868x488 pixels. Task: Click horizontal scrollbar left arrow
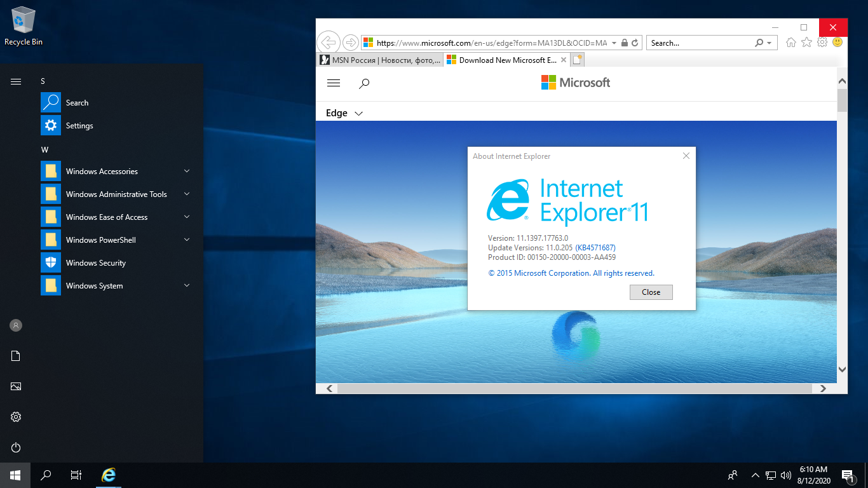tap(329, 388)
